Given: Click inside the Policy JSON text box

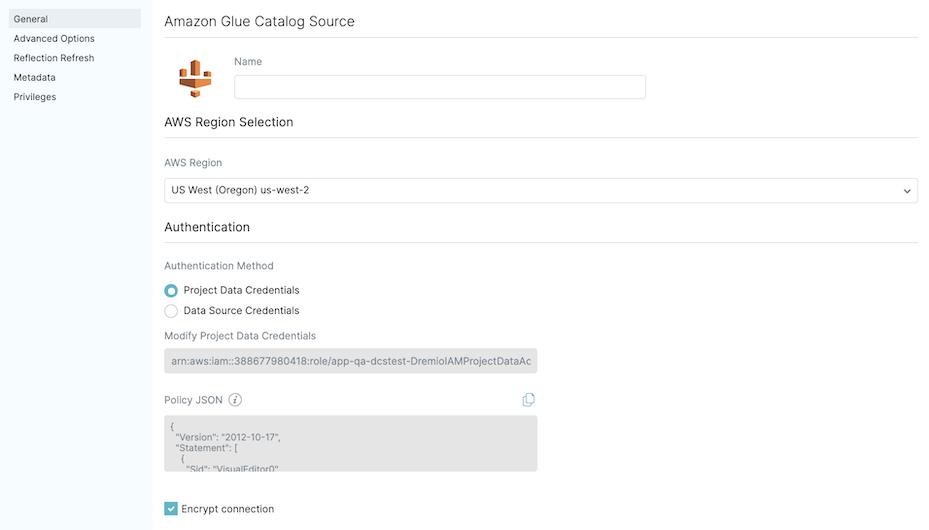Looking at the screenshot, I should (350, 443).
